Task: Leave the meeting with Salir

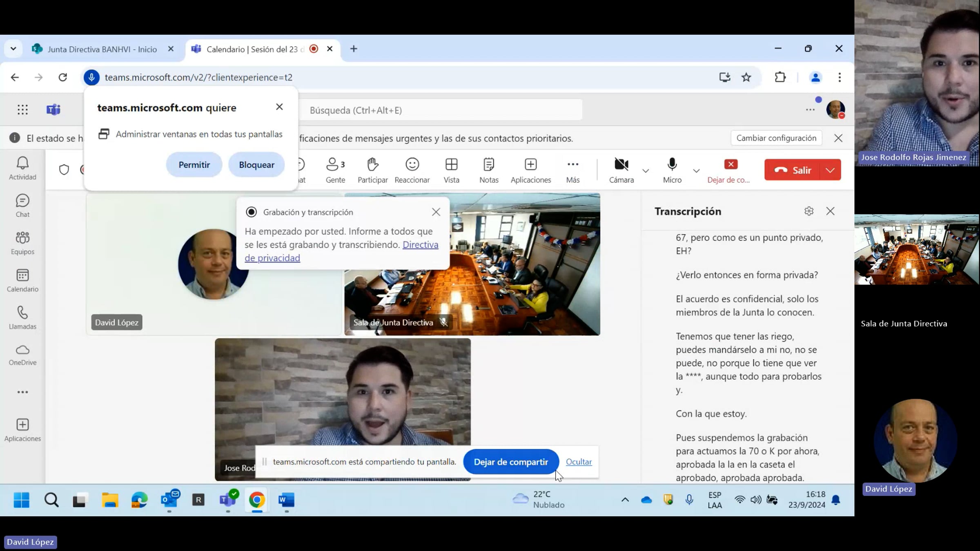Action: [x=792, y=170]
